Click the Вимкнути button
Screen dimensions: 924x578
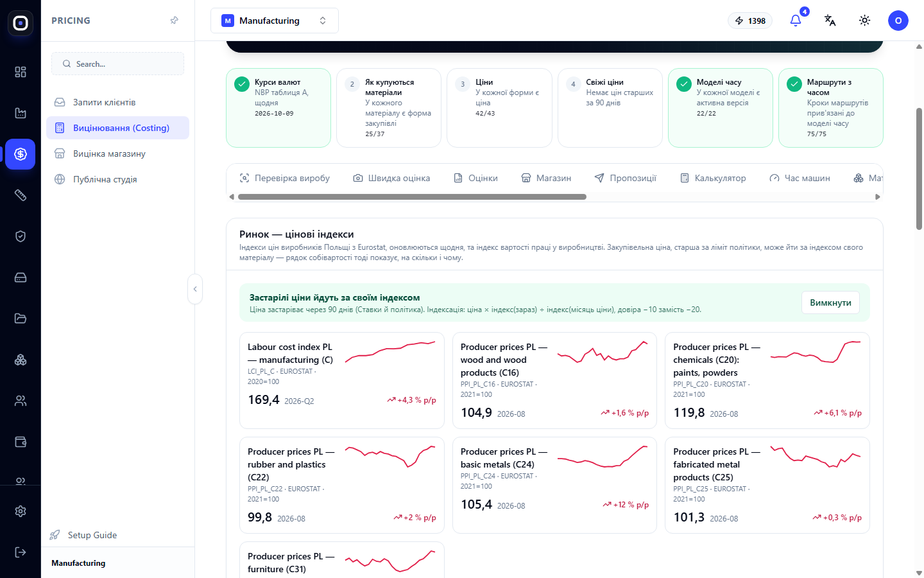[830, 302]
